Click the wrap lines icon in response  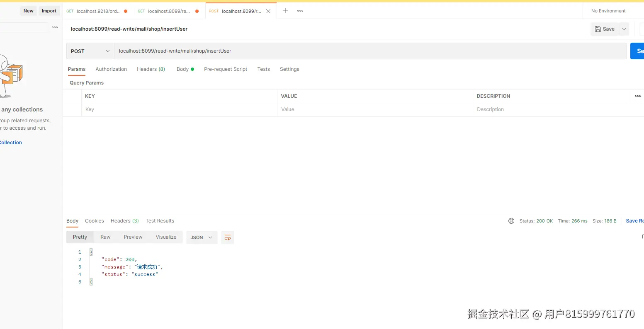(228, 237)
